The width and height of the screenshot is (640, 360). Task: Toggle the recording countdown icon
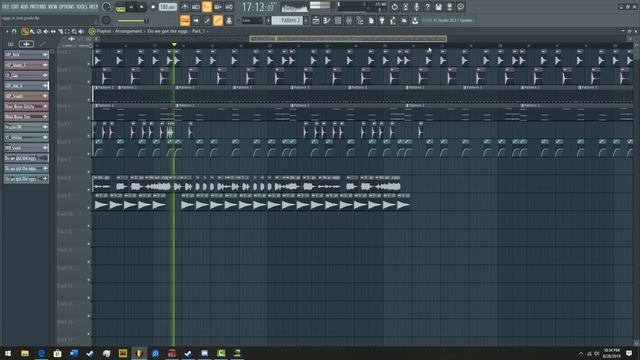tap(207, 7)
